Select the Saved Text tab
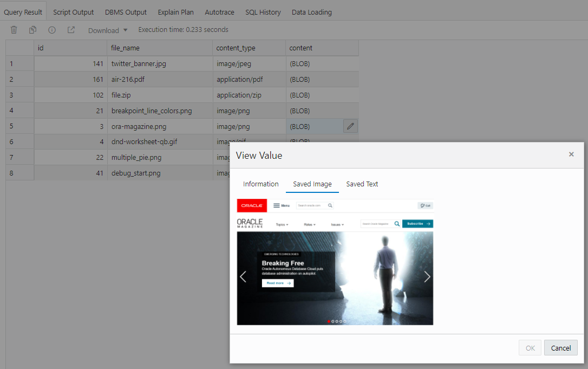 pos(362,184)
